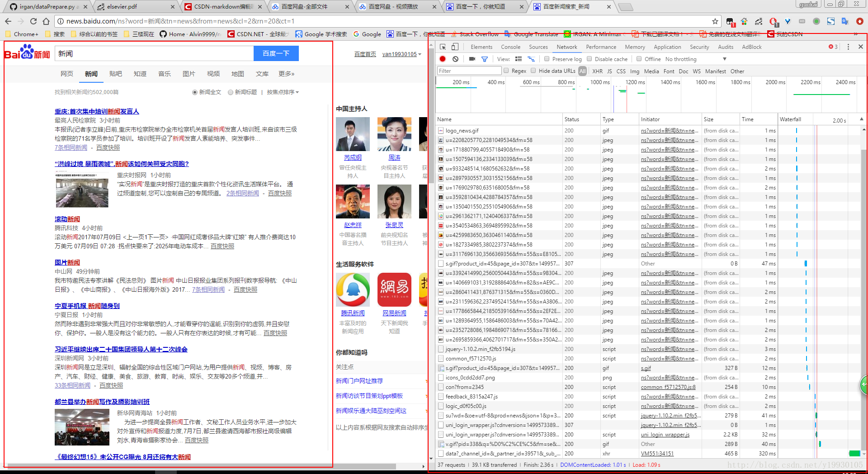
Task: Click the green dot extension icon
Action: coord(816,21)
